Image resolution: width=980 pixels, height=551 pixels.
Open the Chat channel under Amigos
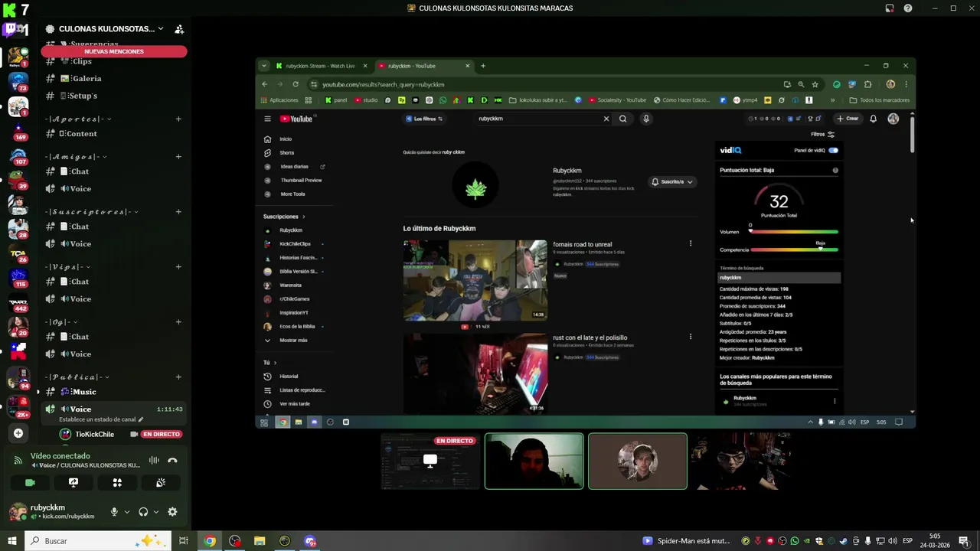click(114, 171)
